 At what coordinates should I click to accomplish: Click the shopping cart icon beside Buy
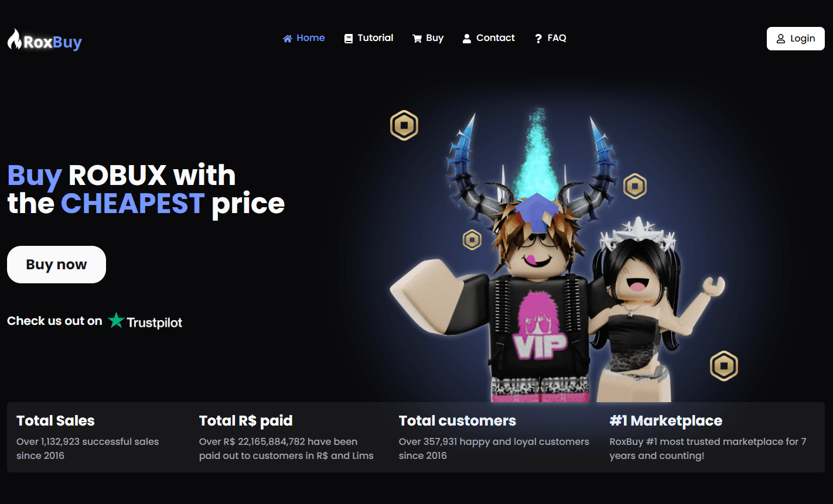[417, 39]
